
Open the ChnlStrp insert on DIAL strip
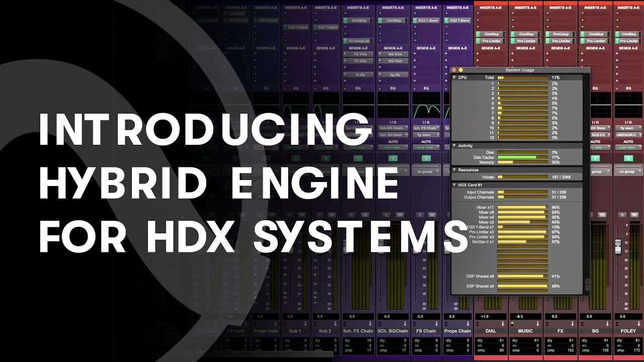tap(491, 34)
